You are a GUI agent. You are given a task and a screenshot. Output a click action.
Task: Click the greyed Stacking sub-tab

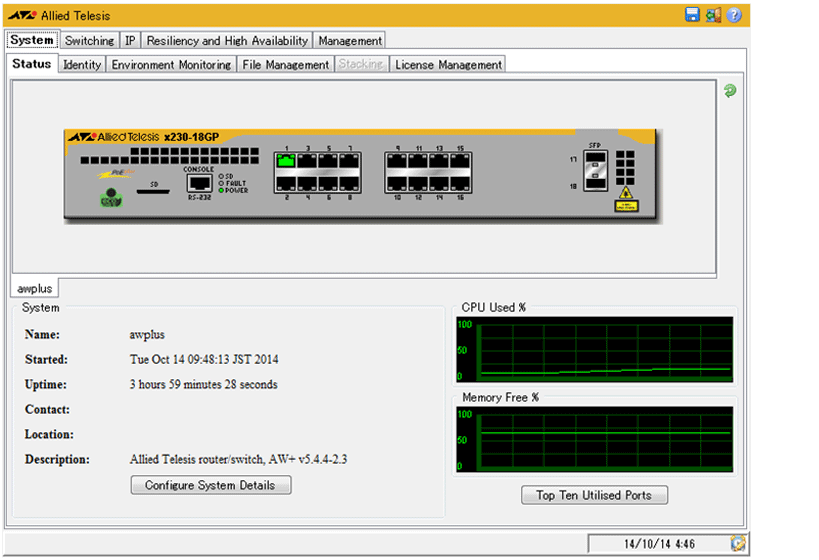pos(361,64)
